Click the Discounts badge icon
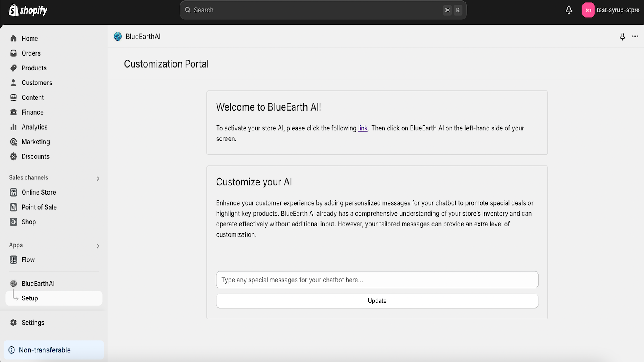The height and width of the screenshot is (362, 644). 13,156
